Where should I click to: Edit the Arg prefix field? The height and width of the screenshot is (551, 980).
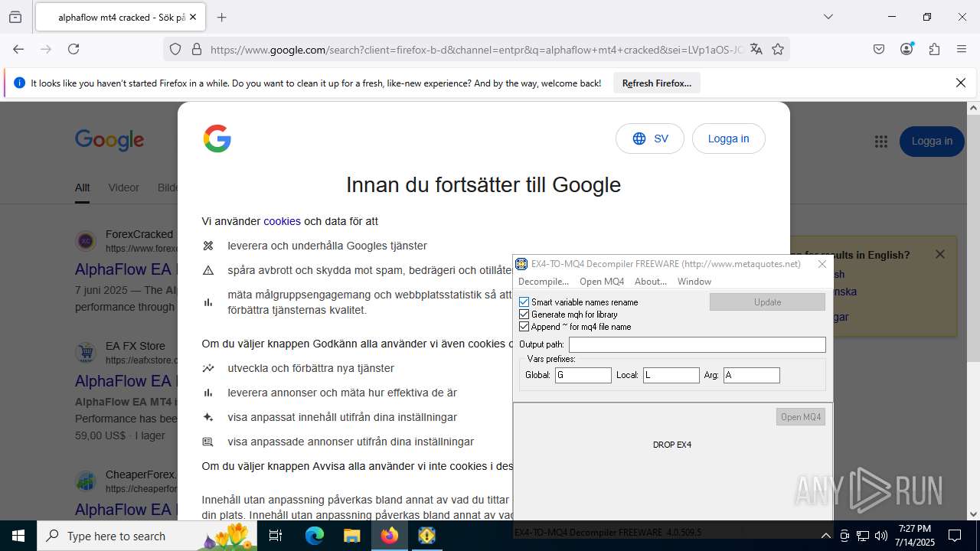(752, 376)
